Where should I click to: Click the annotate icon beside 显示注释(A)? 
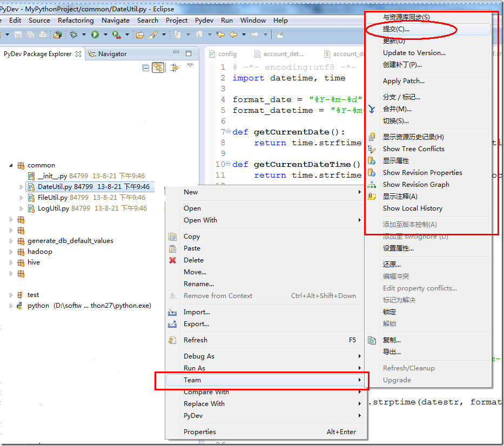(372, 197)
